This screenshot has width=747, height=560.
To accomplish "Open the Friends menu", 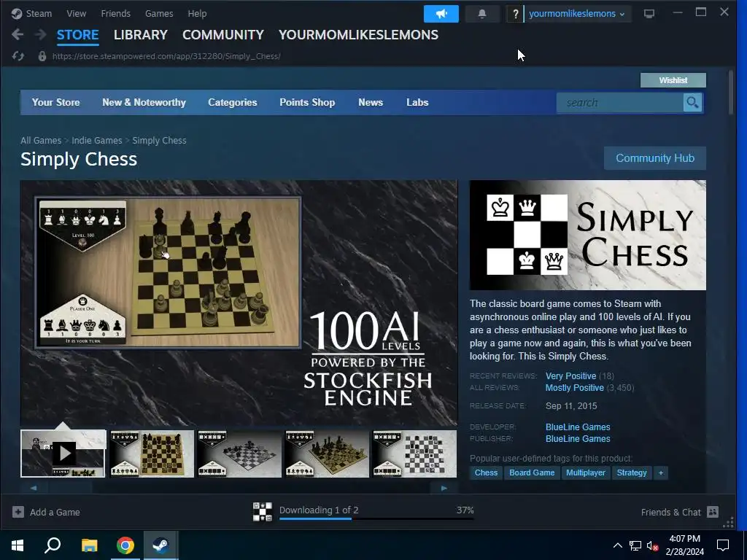I will point(116,14).
